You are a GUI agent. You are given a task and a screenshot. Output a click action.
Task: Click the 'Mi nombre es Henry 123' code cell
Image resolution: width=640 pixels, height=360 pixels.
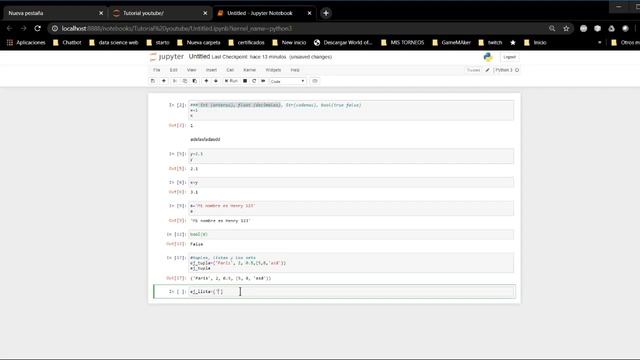coord(351,209)
